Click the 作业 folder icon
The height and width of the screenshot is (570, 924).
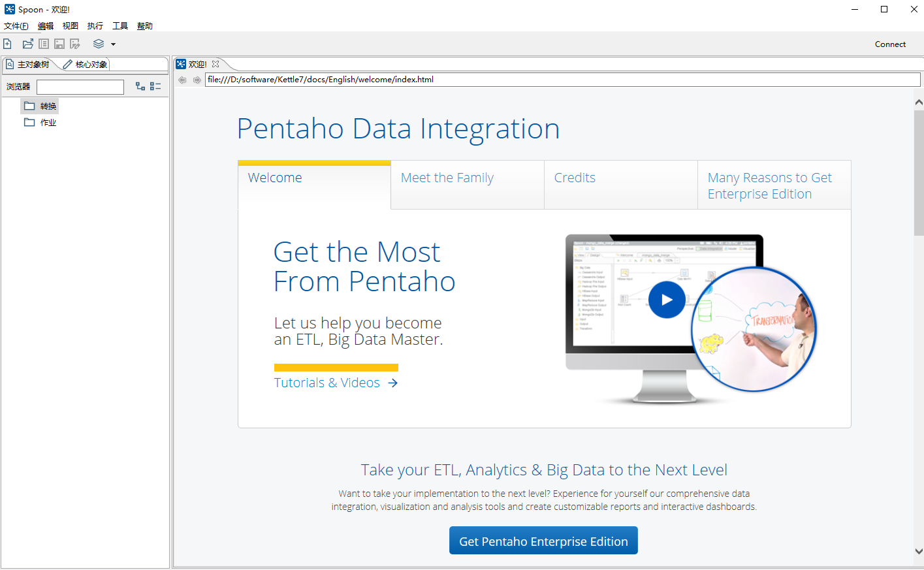[29, 122]
